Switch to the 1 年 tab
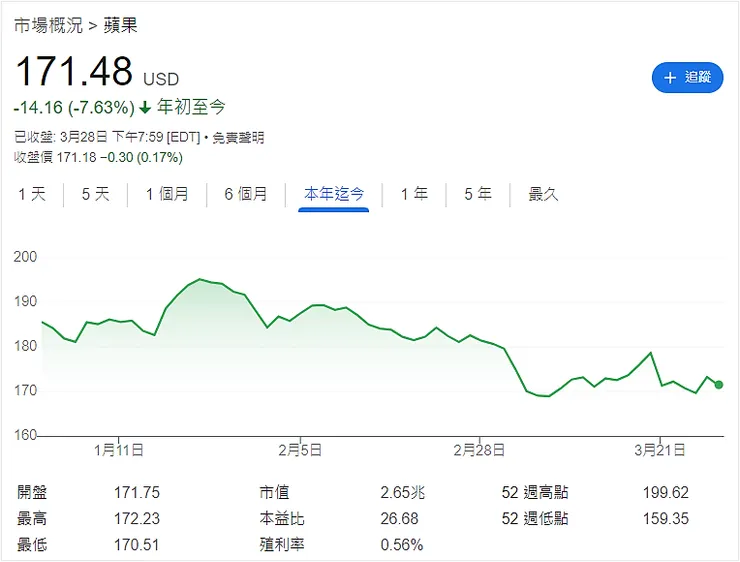The height and width of the screenshot is (562, 740). [x=414, y=194]
